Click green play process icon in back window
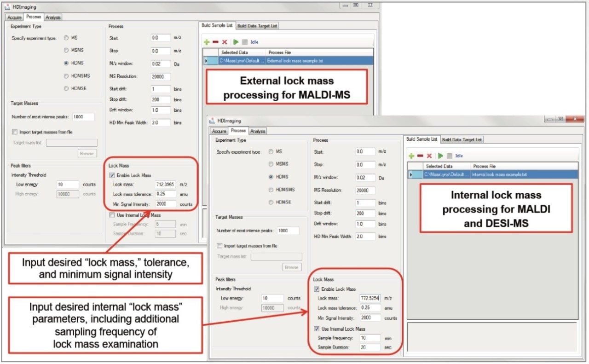 click(236, 42)
